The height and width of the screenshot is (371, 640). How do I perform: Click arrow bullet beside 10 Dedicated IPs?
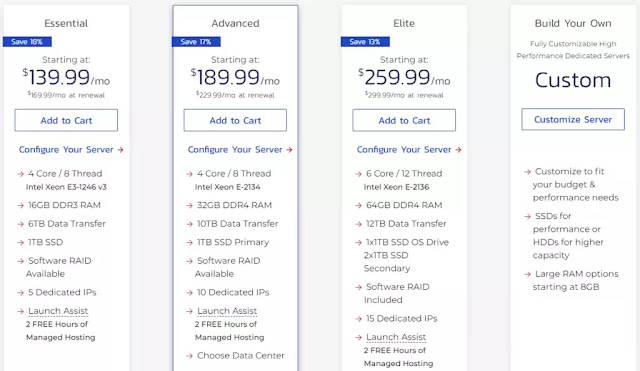[x=189, y=293]
